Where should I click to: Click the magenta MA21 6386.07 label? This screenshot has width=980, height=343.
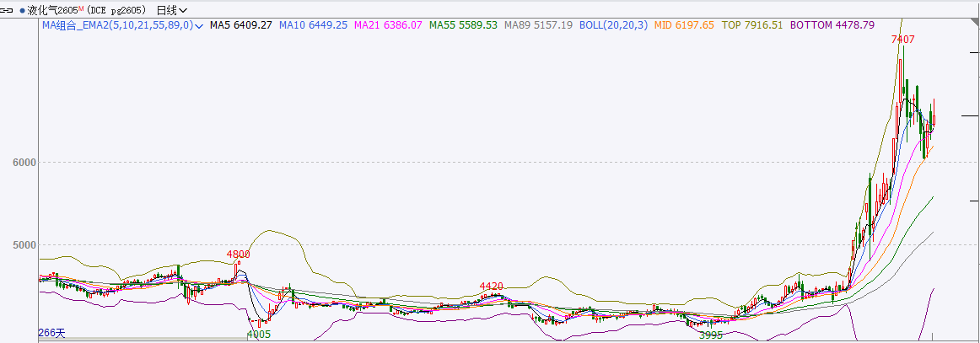pyautogui.click(x=388, y=25)
